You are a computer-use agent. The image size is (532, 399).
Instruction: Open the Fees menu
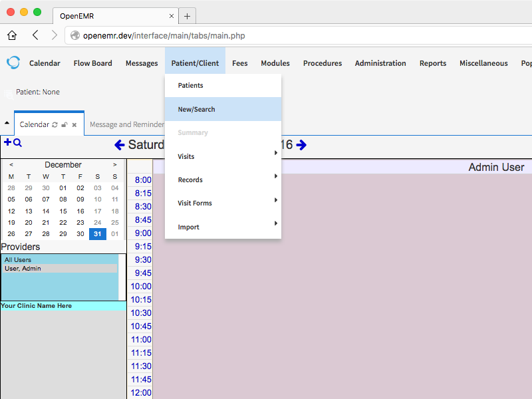coord(240,63)
